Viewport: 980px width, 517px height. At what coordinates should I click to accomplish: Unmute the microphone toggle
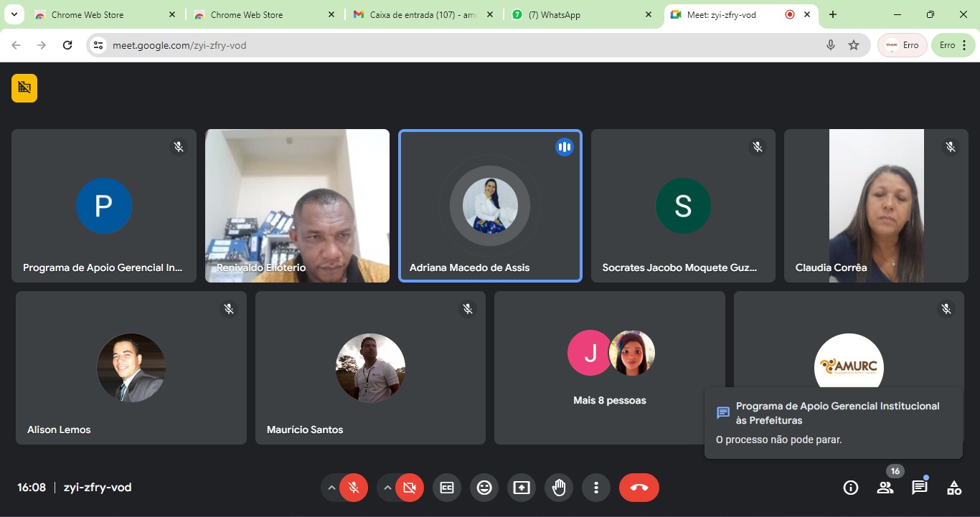tap(354, 488)
